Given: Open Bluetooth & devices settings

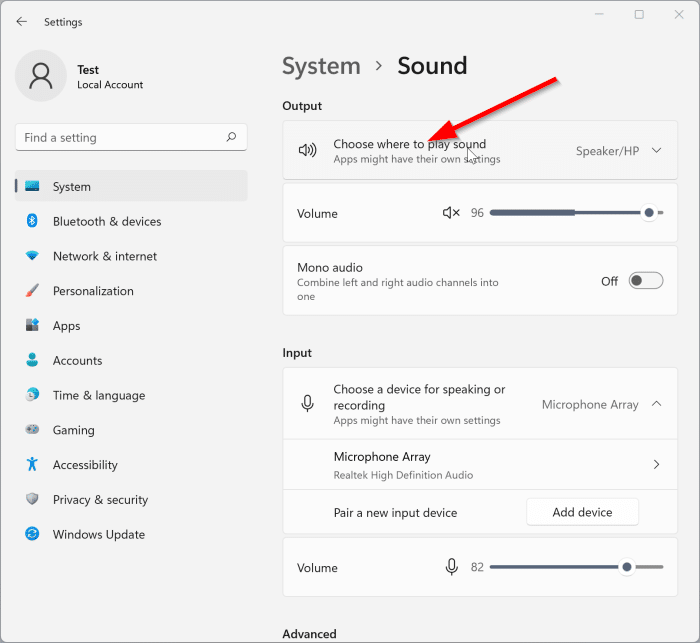Looking at the screenshot, I should (131, 221).
